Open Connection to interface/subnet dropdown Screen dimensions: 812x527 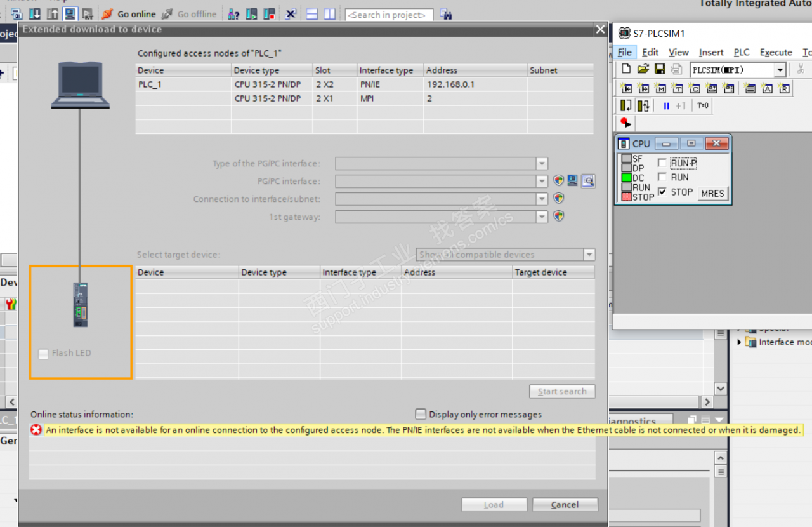[541, 199]
